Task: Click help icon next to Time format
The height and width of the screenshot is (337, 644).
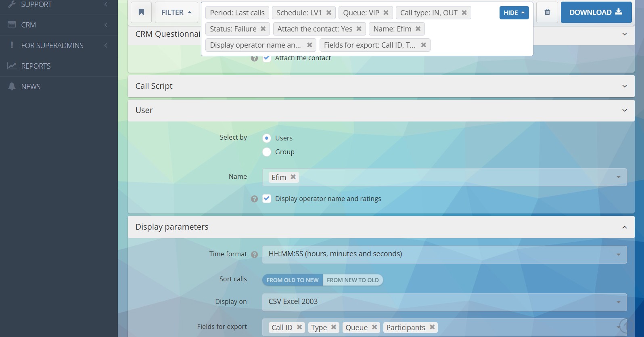Action: (254, 254)
